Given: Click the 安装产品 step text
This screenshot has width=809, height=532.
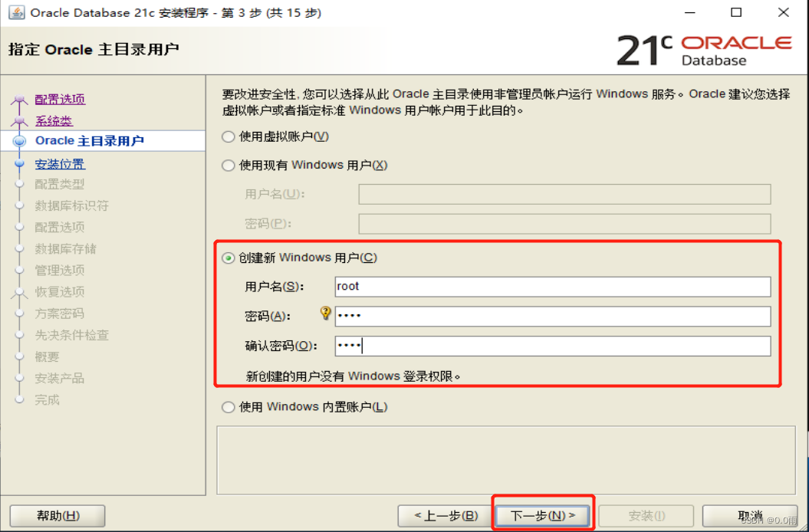Looking at the screenshot, I should click(59, 378).
